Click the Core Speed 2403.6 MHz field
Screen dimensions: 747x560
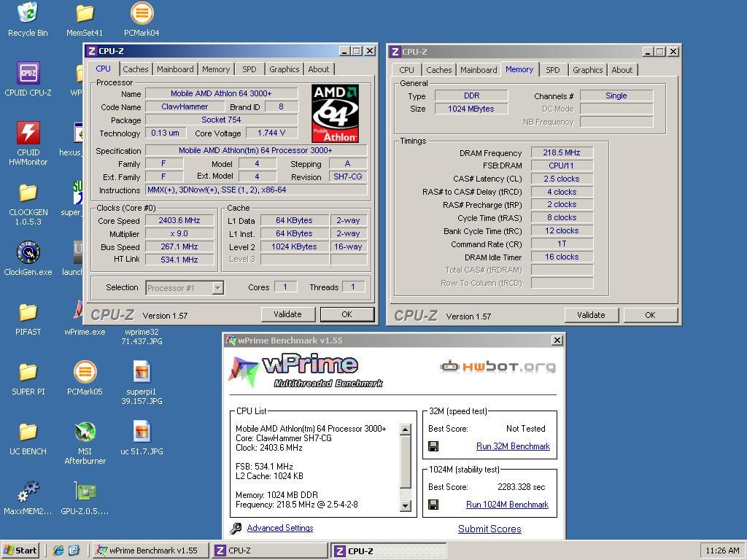[x=179, y=220]
